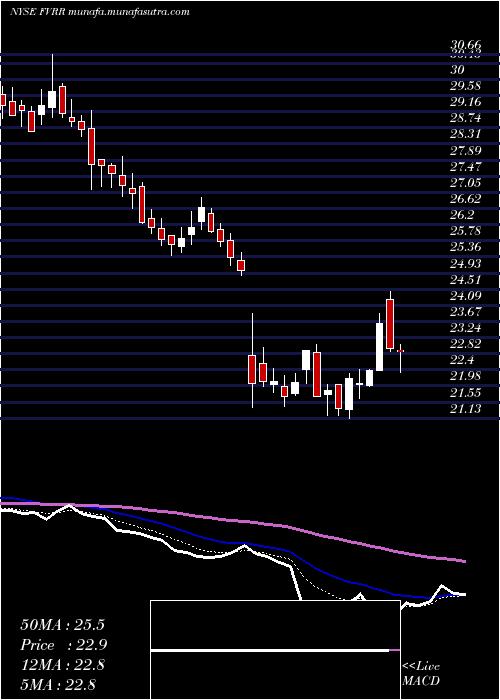Click the 50MA : 25.5 legend text

(62, 625)
